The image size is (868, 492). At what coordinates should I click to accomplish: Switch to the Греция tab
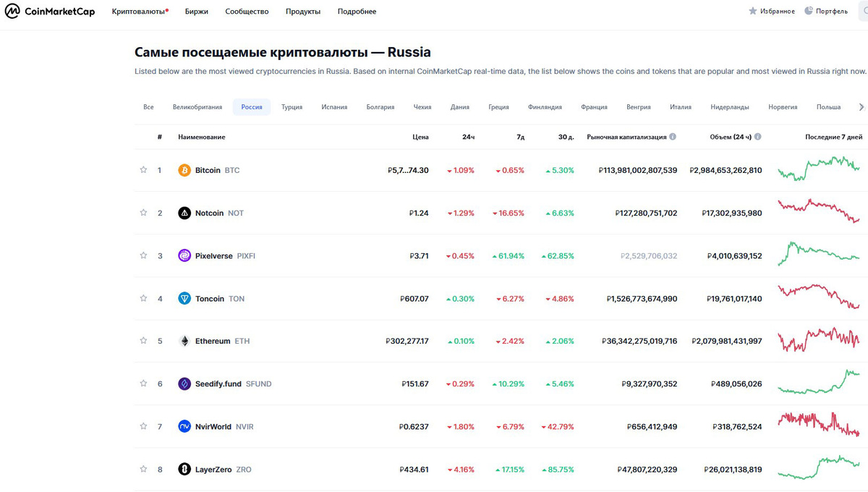(x=498, y=107)
